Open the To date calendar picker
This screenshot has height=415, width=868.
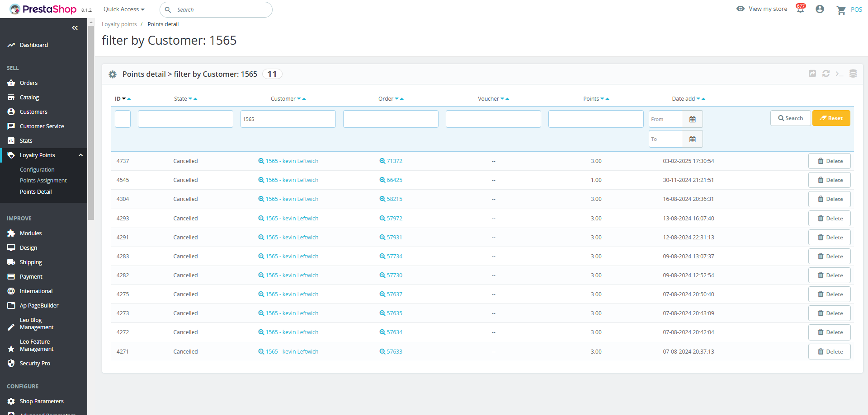pyautogui.click(x=692, y=139)
